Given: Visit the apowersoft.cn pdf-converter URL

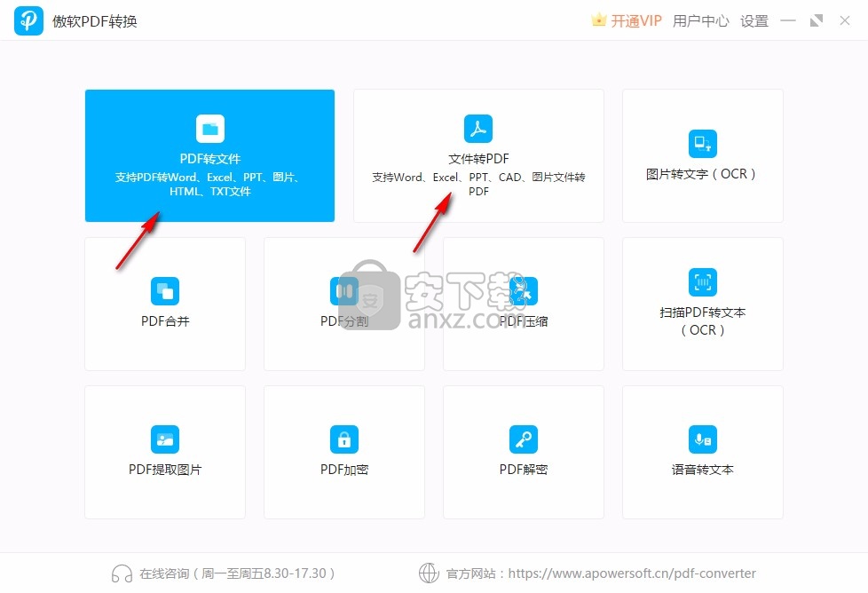Looking at the screenshot, I should [632, 573].
